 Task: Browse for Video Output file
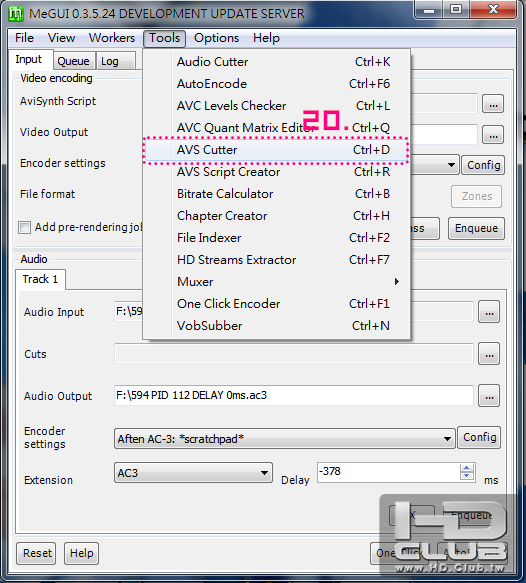coord(493,135)
